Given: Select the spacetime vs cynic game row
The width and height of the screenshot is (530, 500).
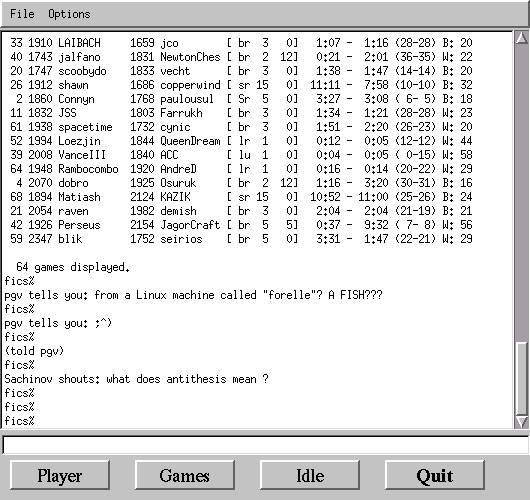Looking at the screenshot, I should 241,127.
